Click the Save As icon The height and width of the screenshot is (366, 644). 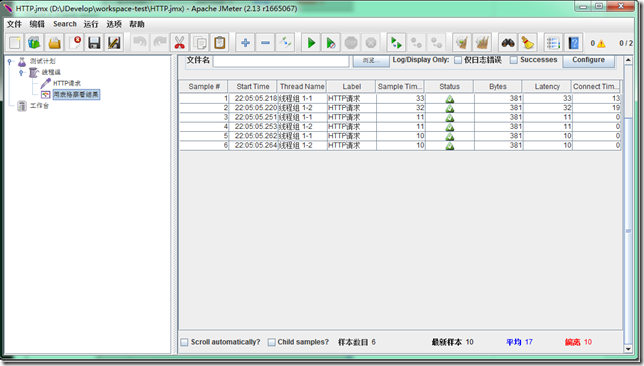pos(114,43)
